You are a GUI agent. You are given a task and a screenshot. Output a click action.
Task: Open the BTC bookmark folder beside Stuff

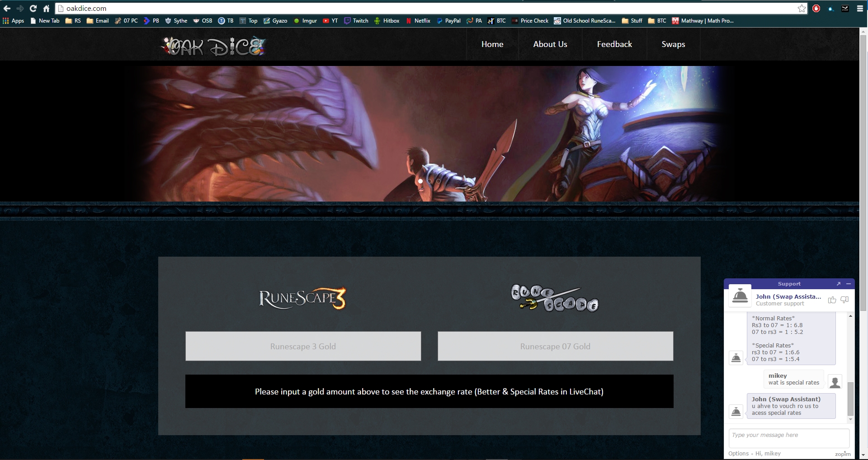(657, 21)
